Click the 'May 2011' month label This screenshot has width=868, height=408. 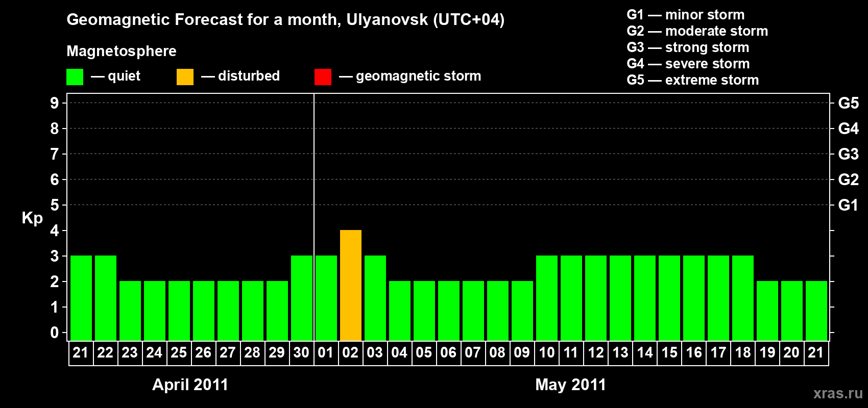pos(570,385)
